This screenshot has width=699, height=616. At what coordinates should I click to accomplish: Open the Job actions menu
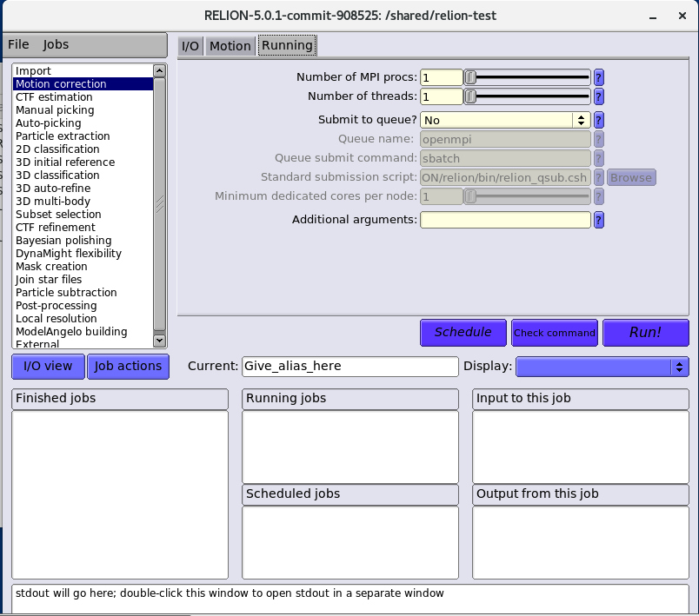(x=128, y=366)
